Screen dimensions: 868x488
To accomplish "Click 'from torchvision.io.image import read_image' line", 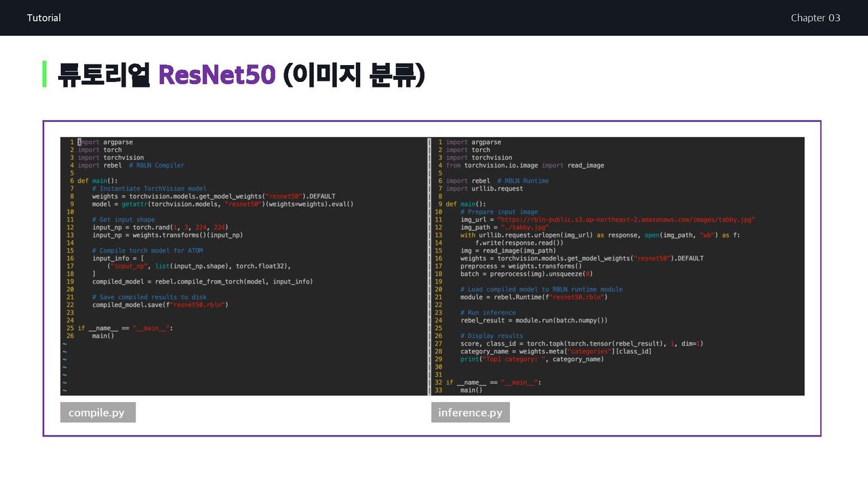I will tap(525, 165).
